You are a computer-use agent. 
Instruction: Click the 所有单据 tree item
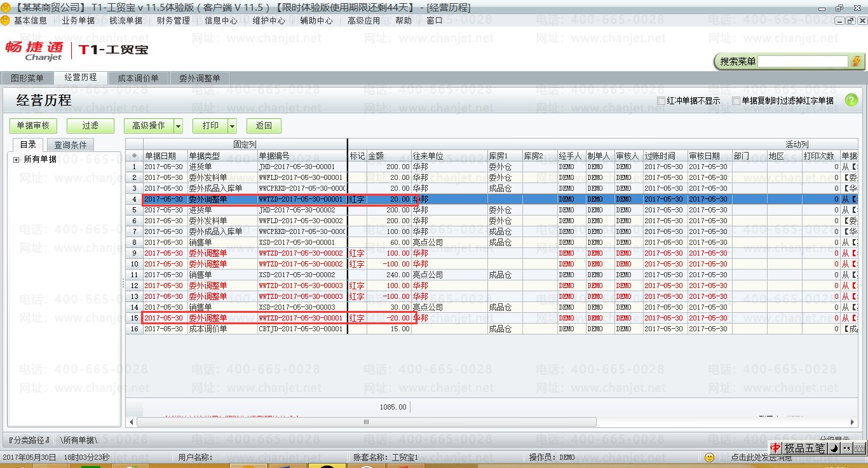tap(40, 160)
